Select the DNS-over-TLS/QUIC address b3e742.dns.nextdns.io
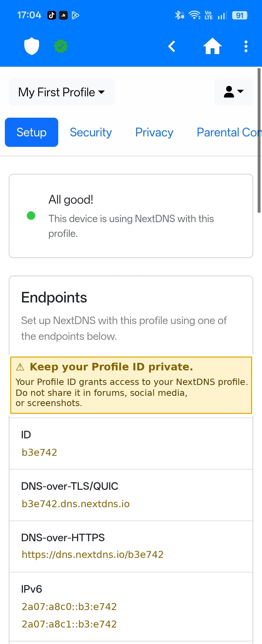This screenshot has height=644, width=262. 75,504
